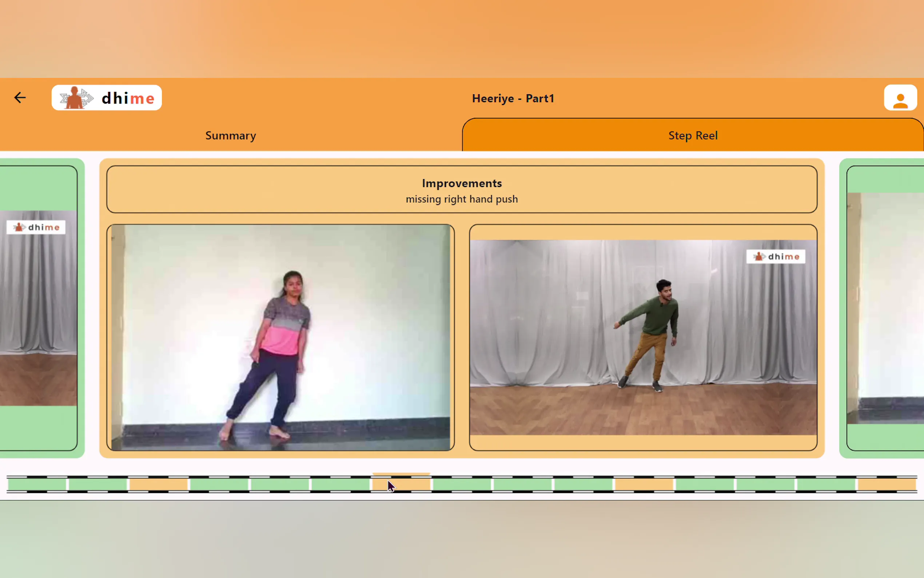Select the first orange timeline segment
The width and height of the screenshot is (924, 578).
(159, 485)
